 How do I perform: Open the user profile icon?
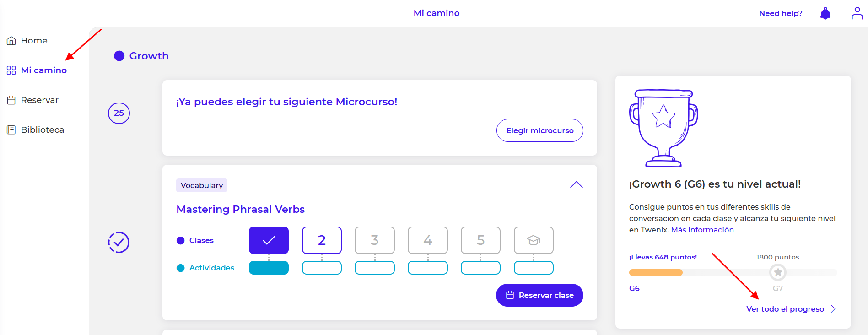click(857, 13)
